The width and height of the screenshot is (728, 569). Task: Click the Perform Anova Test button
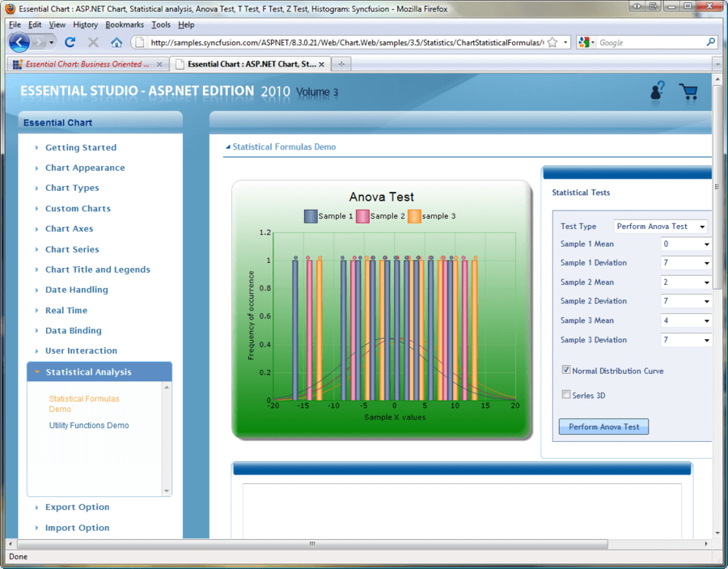click(603, 427)
